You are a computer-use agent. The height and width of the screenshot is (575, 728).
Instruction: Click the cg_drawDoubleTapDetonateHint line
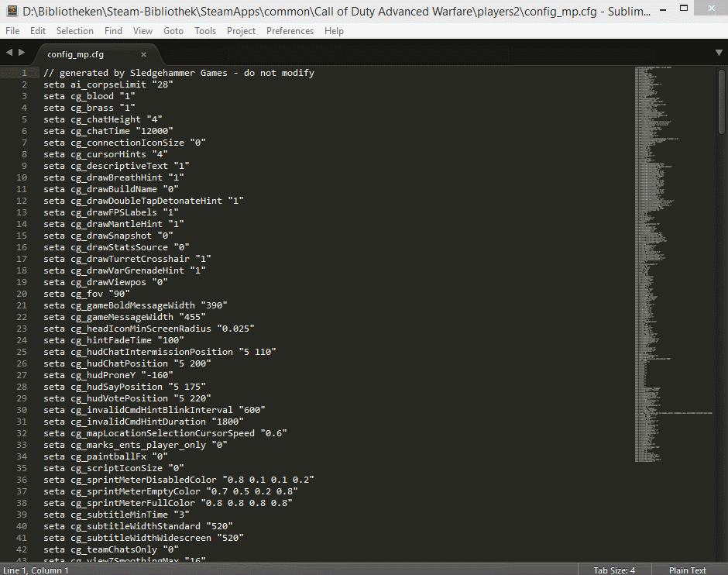point(143,201)
